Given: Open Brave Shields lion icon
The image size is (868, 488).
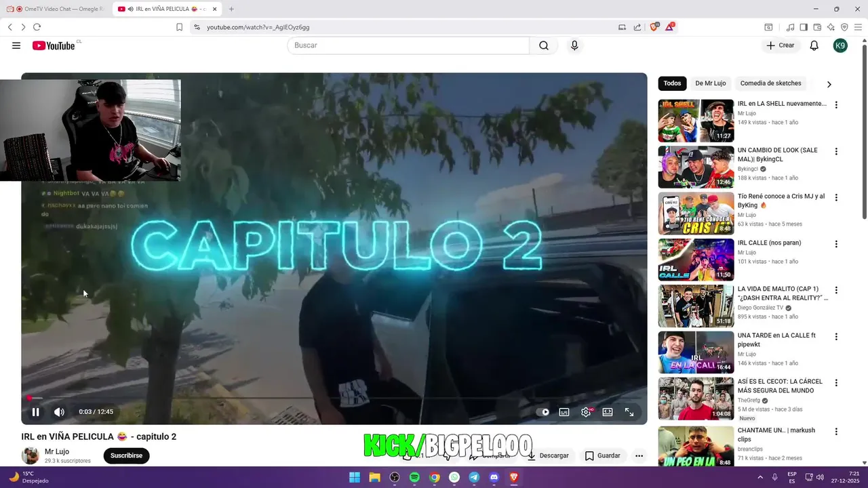Looking at the screenshot, I should [654, 27].
